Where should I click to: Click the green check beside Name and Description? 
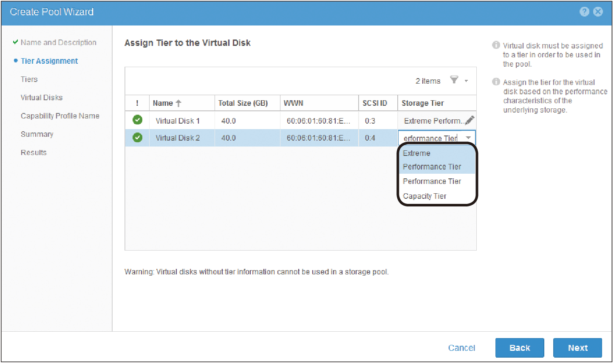(x=16, y=42)
